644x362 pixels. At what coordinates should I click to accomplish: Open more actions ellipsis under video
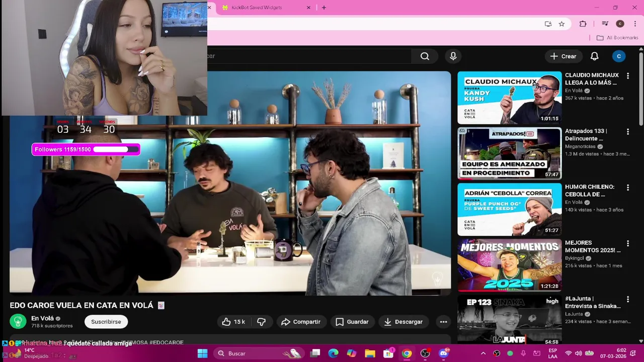click(x=443, y=322)
